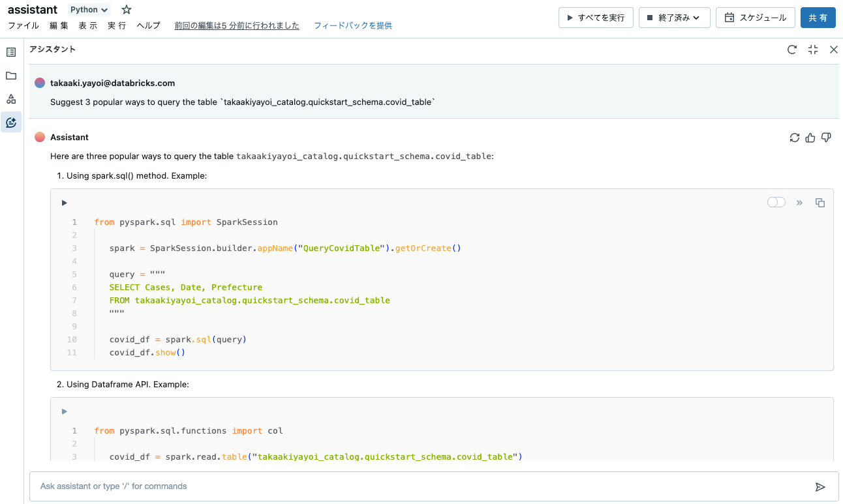Star the notebook as a favorite
Screen dimensions: 843x504
pos(126,9)
